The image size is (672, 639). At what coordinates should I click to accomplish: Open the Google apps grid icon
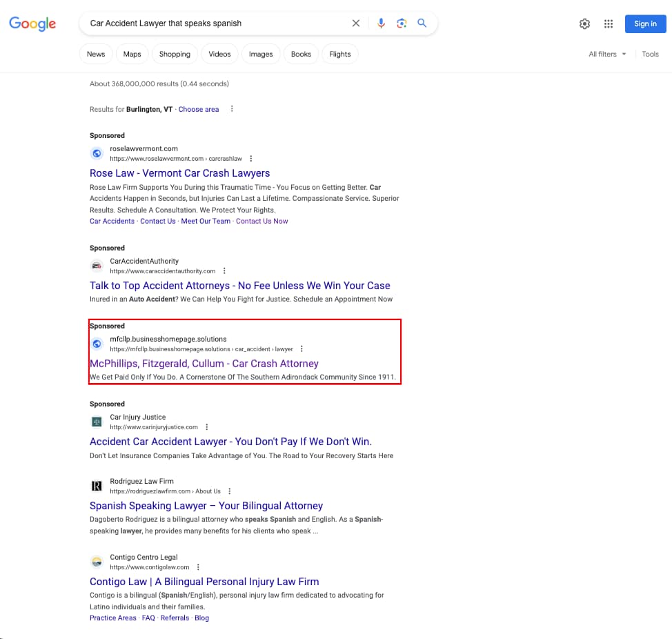point(609,23)
